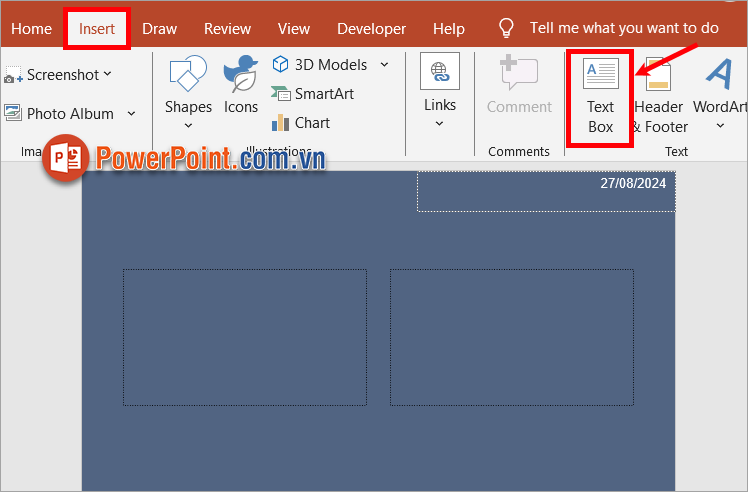Click the Photo Album label text
Image resolution: width=748 pixels, height=492 pixels.
70,114
